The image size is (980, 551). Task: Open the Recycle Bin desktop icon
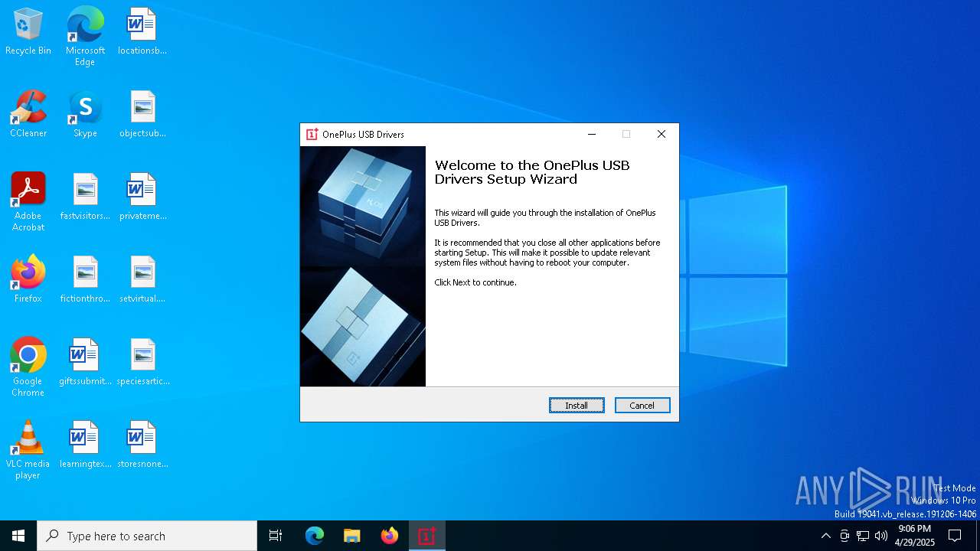click(28, 32)
